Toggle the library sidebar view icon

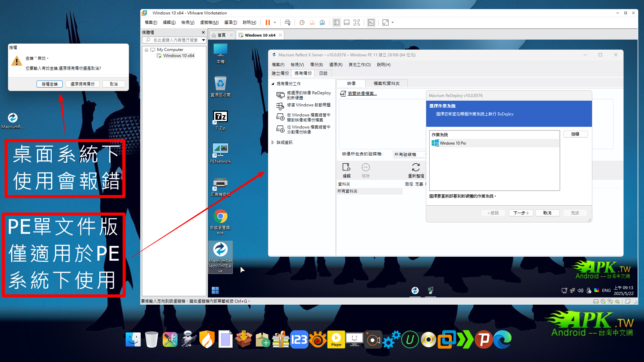337,22
